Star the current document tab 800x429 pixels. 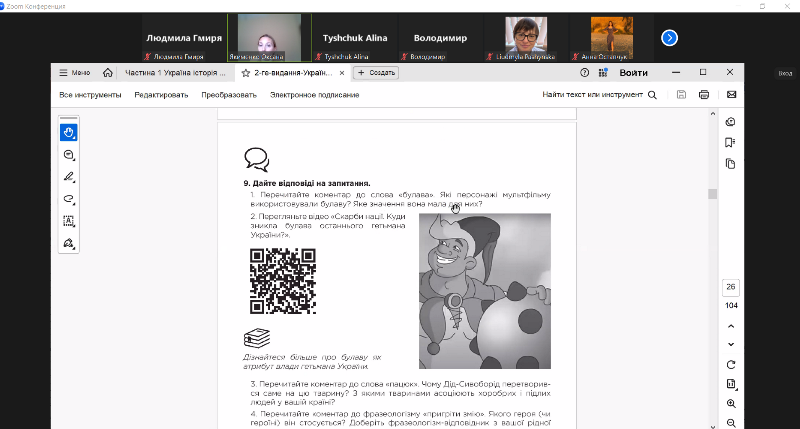coord(245,73)
